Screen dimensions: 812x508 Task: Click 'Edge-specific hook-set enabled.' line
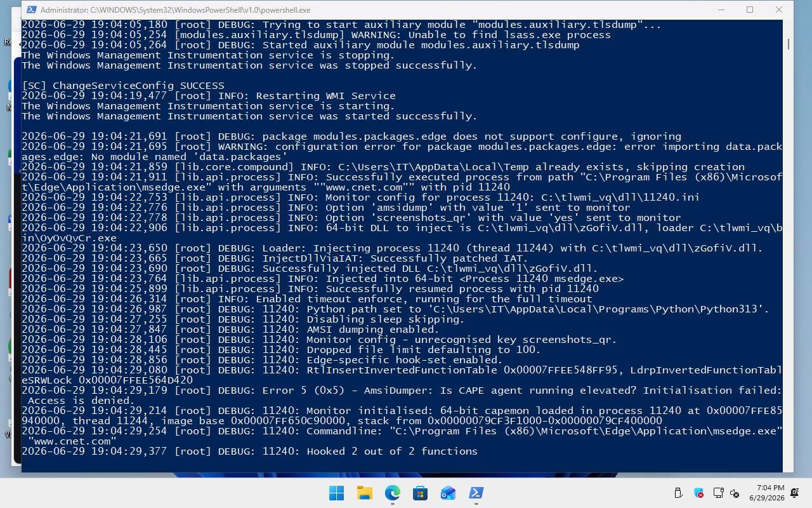click(262, 360)
